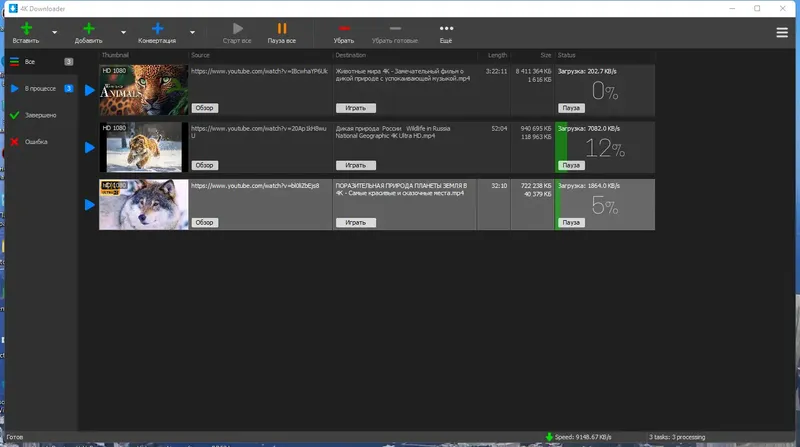Image resolution: width=800 pixels, height=447 pixels.
Task: Click the YouTube URL in the Animals row
Action: 259,71
